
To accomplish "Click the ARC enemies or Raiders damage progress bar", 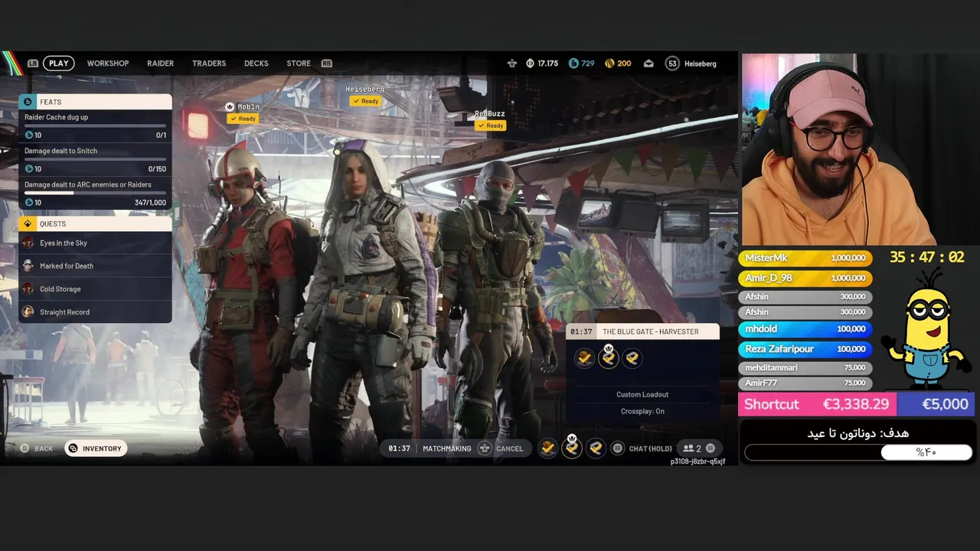I will click(x=95, y=193).
